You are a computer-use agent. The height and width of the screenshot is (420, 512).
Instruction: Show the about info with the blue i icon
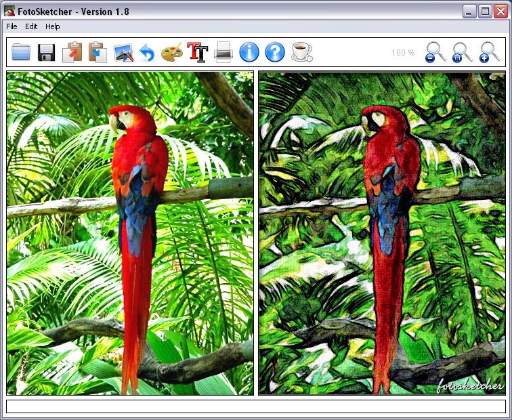(x=249, y=52)
